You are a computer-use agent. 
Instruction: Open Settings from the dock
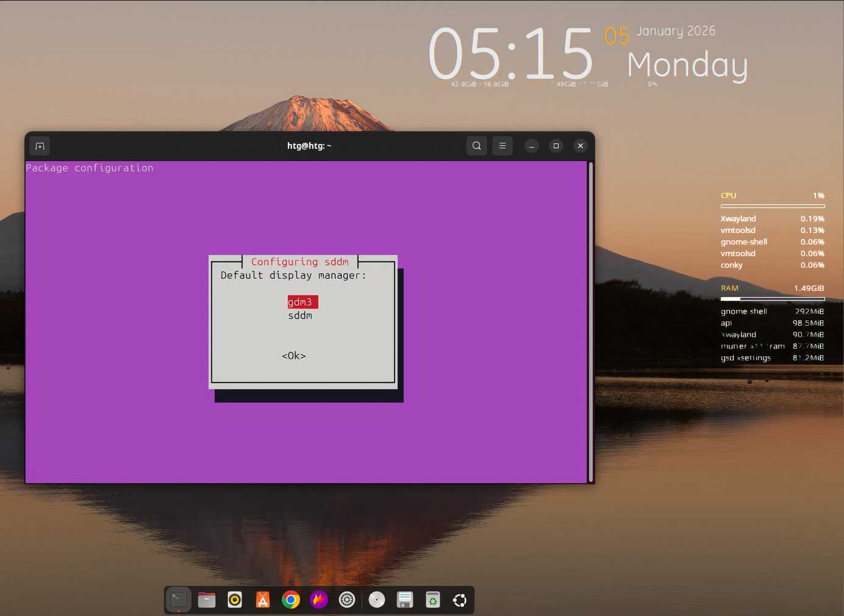click(347, 600)
